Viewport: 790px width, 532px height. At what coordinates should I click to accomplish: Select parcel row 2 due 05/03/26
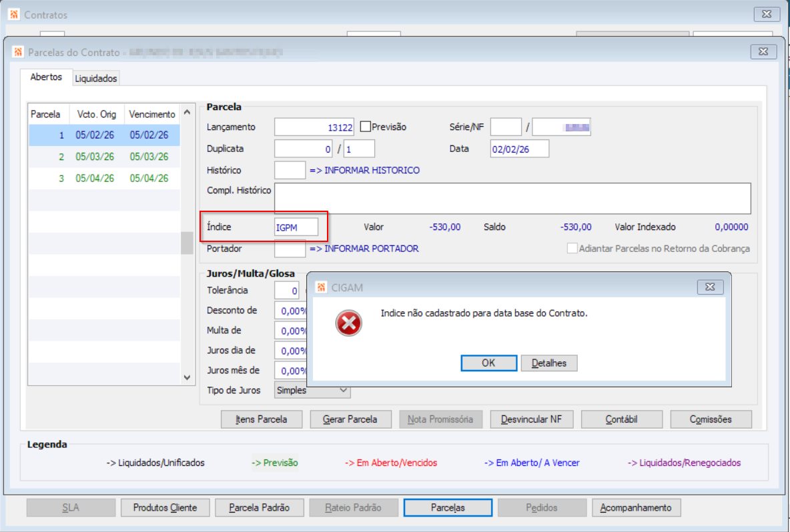click(104, 157)
